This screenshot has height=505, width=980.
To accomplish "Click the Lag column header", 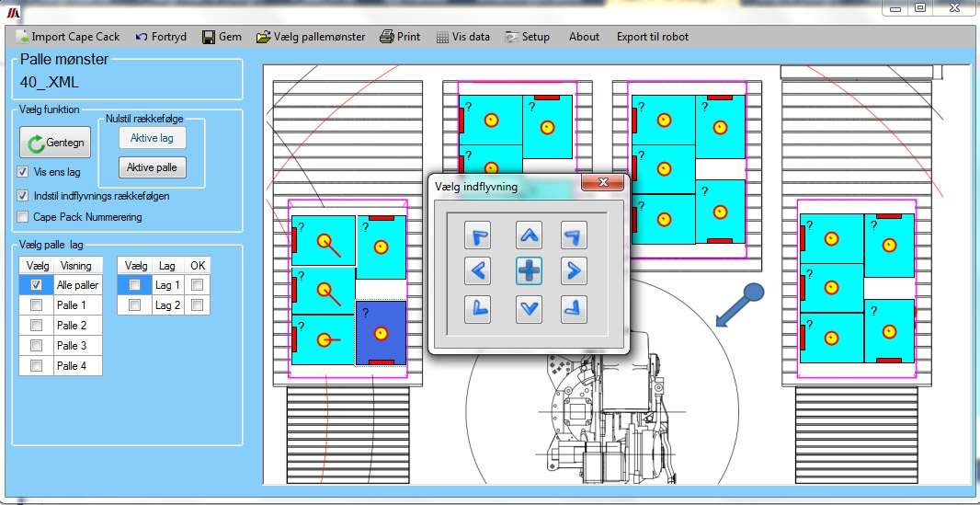I will pos(167,266).
